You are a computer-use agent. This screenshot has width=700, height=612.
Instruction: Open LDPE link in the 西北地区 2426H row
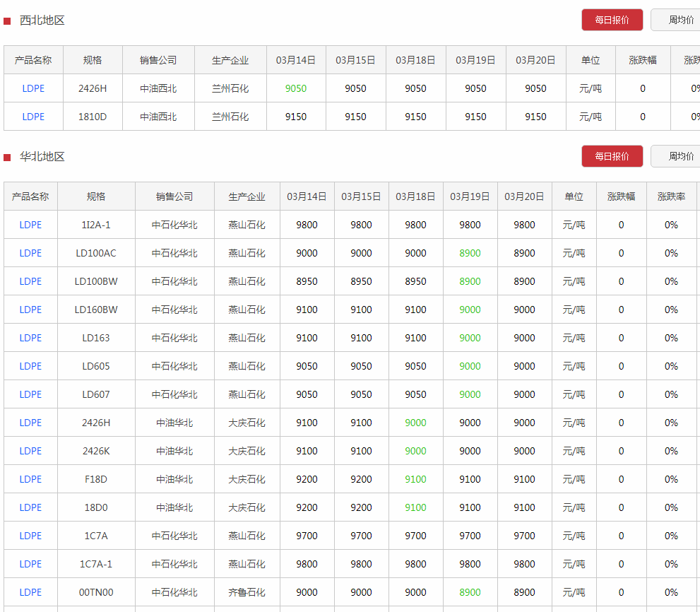[33, 88]
